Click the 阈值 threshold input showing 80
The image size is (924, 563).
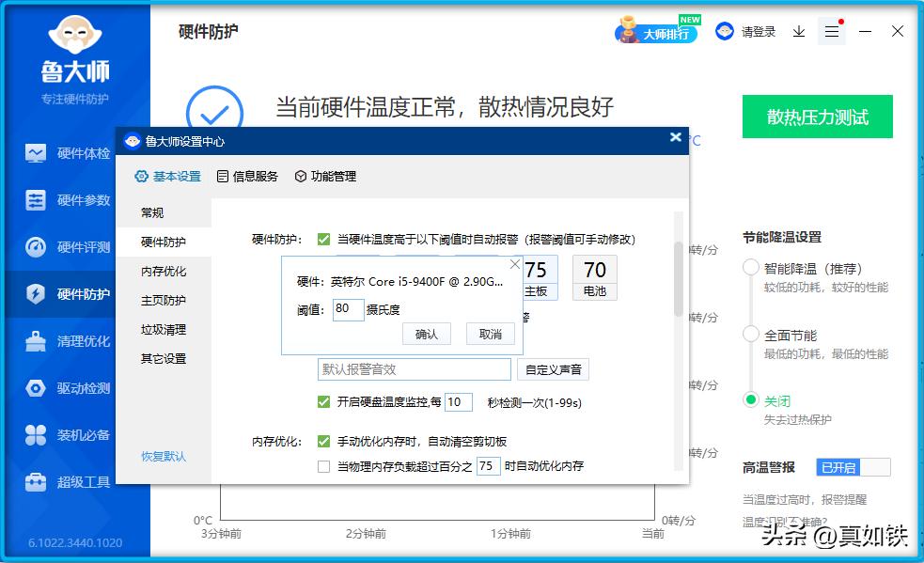[348, 309]
